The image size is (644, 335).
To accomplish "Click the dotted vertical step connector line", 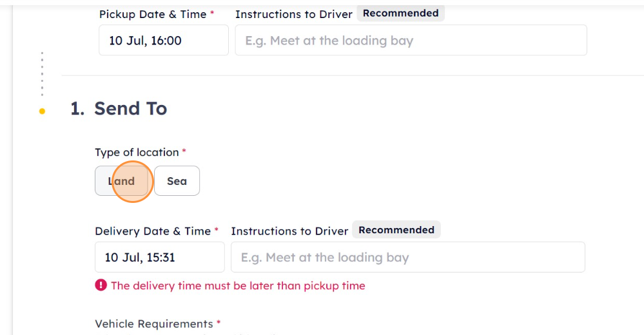I will (42, 74).
